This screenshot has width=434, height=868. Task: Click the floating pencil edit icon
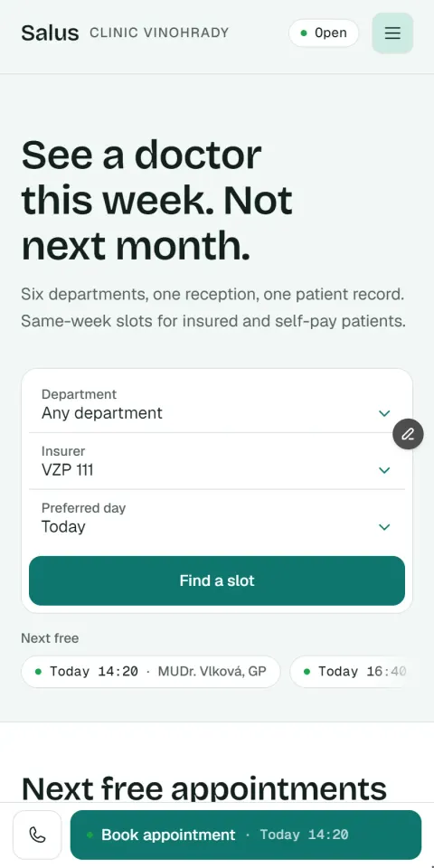[x=408, y=434]
